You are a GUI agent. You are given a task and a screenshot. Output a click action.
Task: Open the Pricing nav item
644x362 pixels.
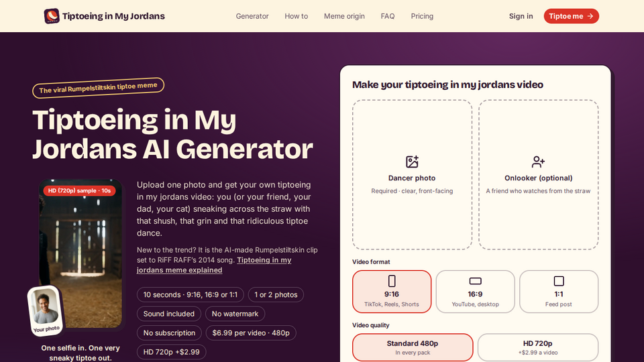pyautogui.click(x=422, y=16)
